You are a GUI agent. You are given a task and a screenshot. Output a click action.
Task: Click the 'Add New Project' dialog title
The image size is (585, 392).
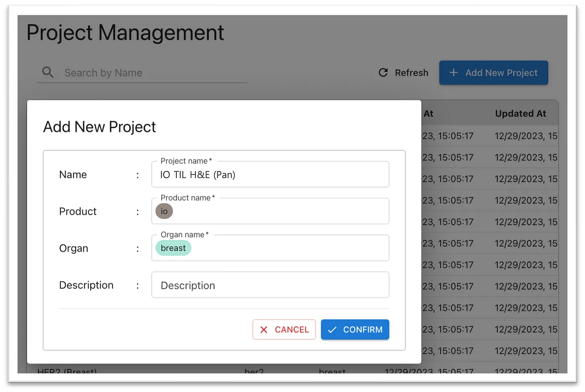pyautogui.click(x=99, y=127)
